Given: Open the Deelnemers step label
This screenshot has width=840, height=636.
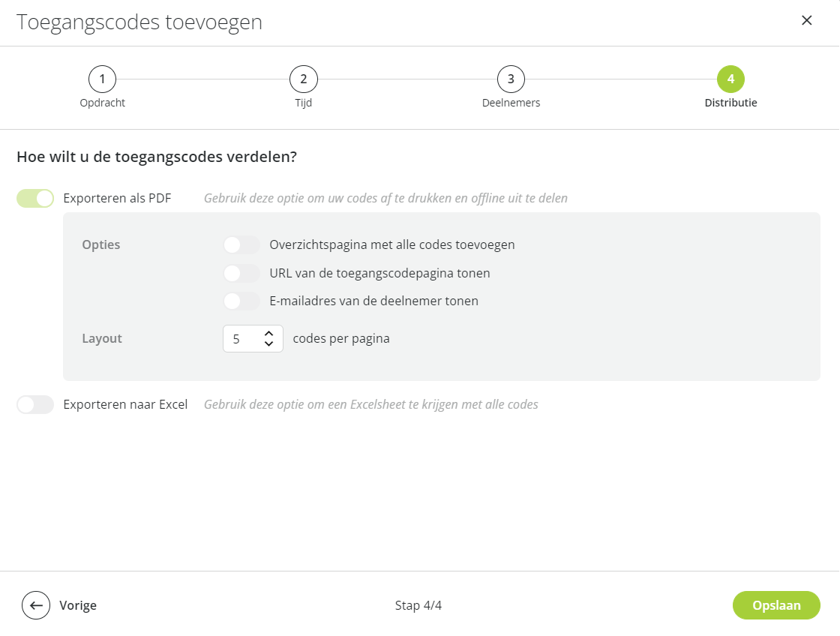Looking at the screenshot, I should click(x=511, y=103).
